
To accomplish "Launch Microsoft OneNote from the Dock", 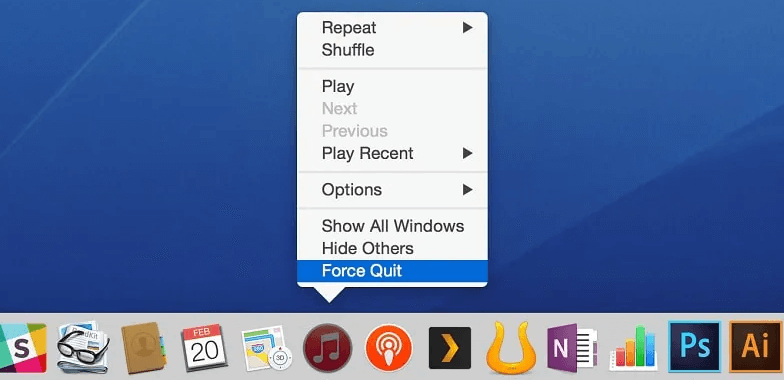I will click(572, 348).
